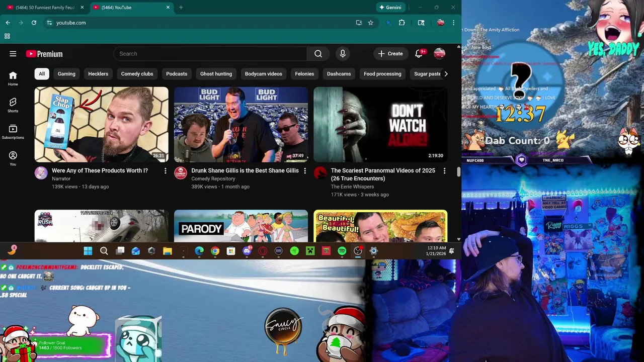This screenshot has height=362, width=644.
Task: Go to Home in YouTube sidebar
Action: pyautogui.click(x=13, y=78)
